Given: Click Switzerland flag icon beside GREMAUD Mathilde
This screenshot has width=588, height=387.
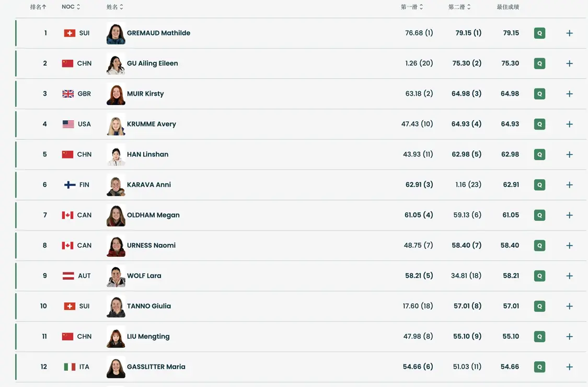Looking at the screenshot, I should 70,33.
